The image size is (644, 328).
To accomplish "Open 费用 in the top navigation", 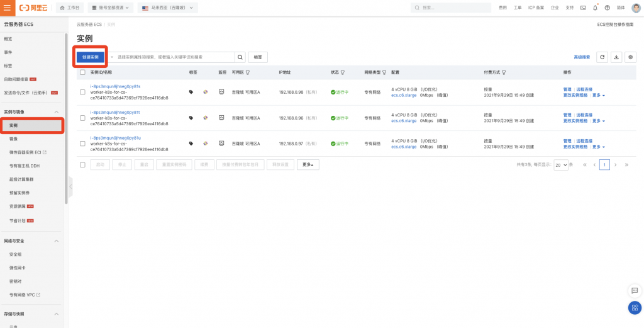I will click(x=502, y=8).
